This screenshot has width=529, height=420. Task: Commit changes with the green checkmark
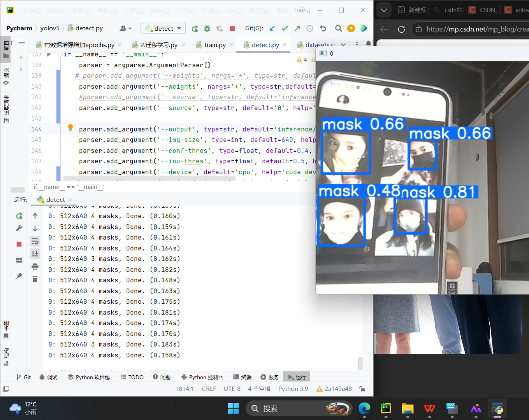pos(285,28)
